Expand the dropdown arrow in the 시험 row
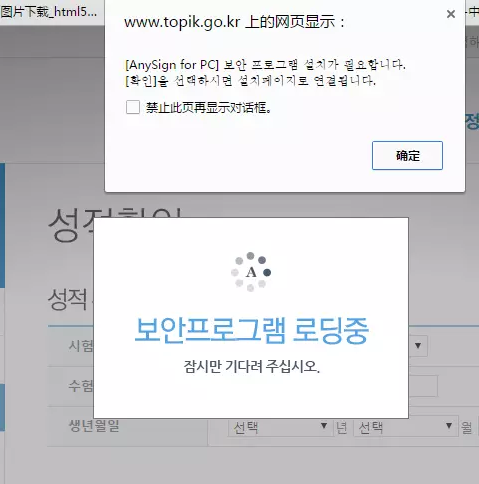 click(x=418, y=346)
